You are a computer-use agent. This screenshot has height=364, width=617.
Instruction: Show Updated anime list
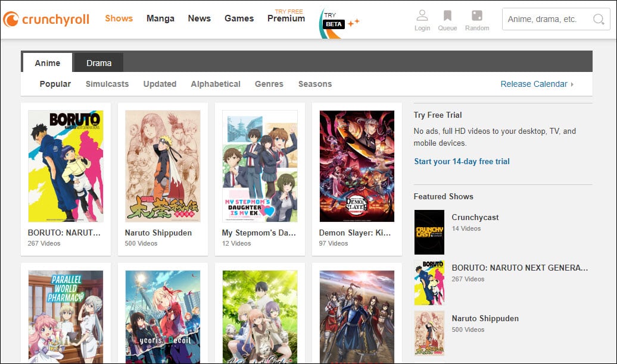pos(160,84)
